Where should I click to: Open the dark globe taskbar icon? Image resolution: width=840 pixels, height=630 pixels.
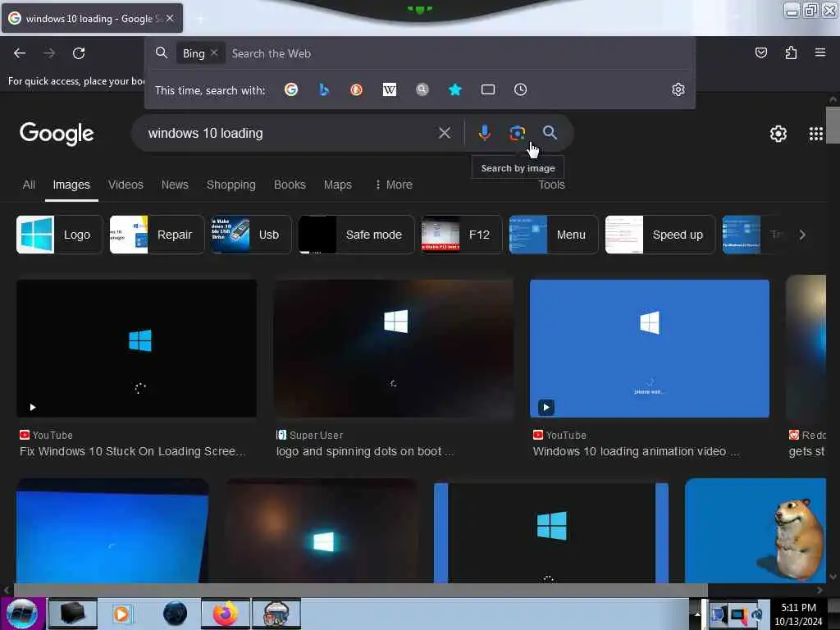(175, 614)
